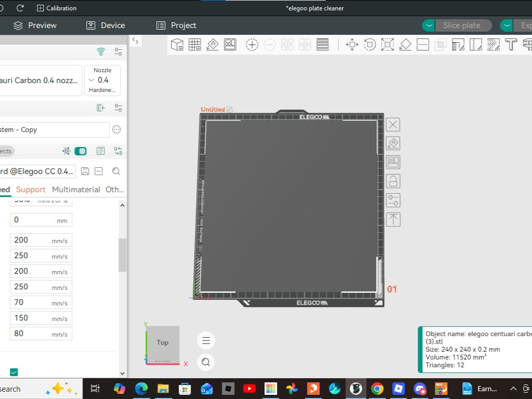Select the Seam painting tool
The height and width of the screenshot is (399, 532).
(x=476, y=45)
